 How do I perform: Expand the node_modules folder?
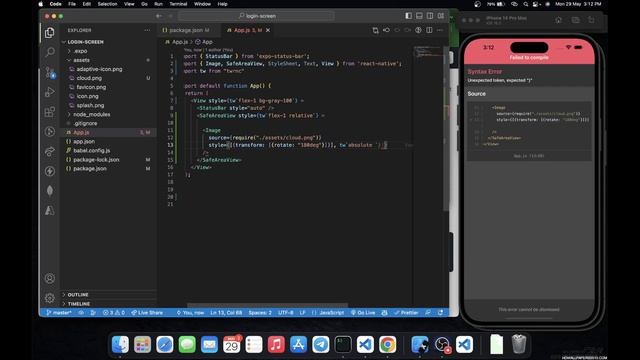point(108,114)
